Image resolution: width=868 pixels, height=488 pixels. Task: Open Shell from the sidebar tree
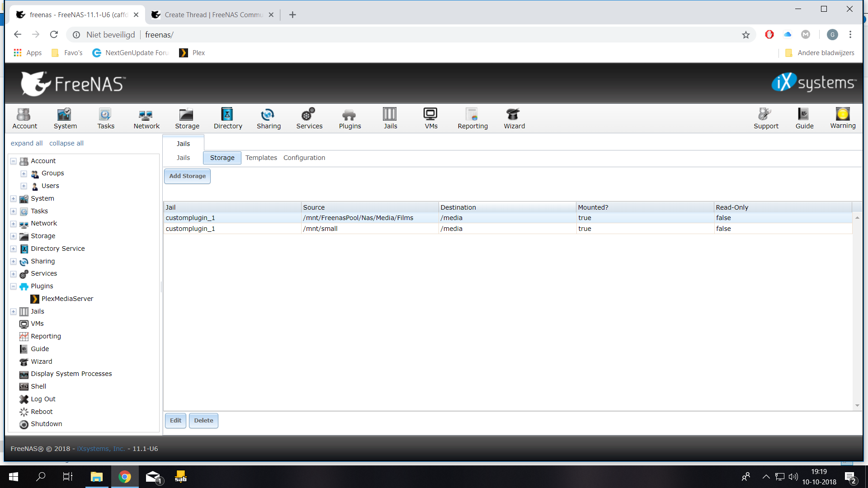point(33,386)
